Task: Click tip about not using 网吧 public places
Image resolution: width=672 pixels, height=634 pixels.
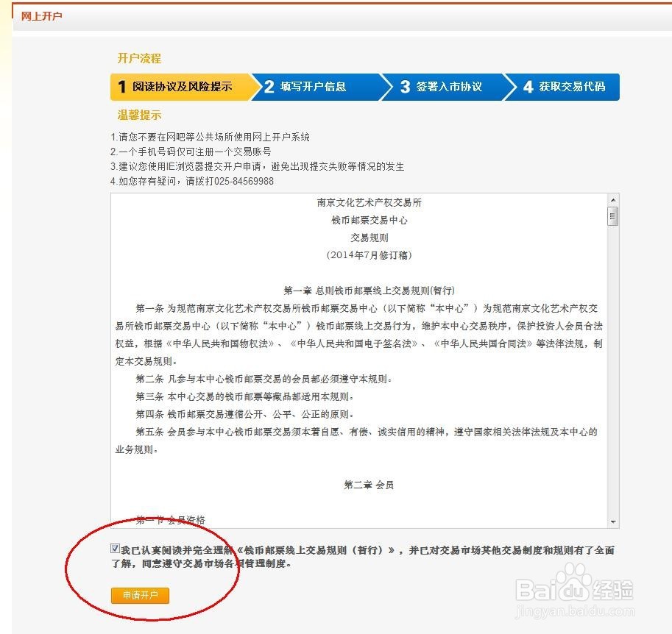Action: [x=210, y=137]
